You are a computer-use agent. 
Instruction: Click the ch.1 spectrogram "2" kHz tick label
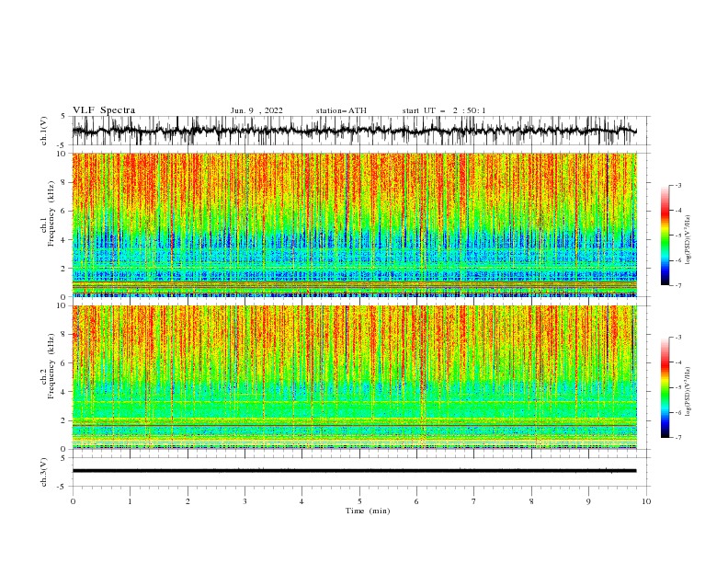[63, 269]
